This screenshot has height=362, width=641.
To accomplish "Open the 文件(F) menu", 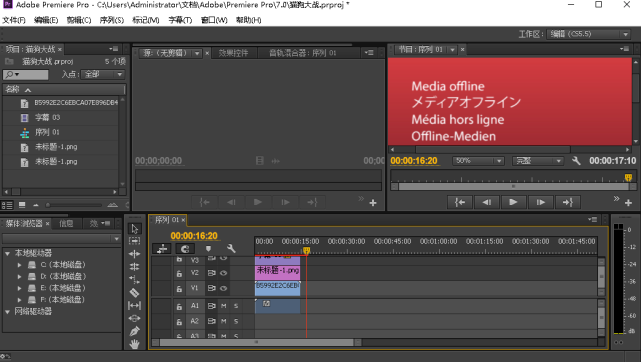I will 14,20.
